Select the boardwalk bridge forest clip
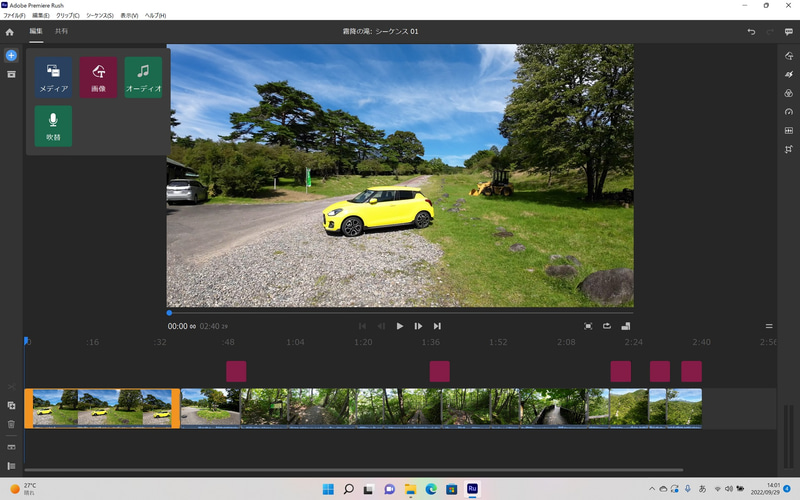800x500 pixels. coord(553,408)
